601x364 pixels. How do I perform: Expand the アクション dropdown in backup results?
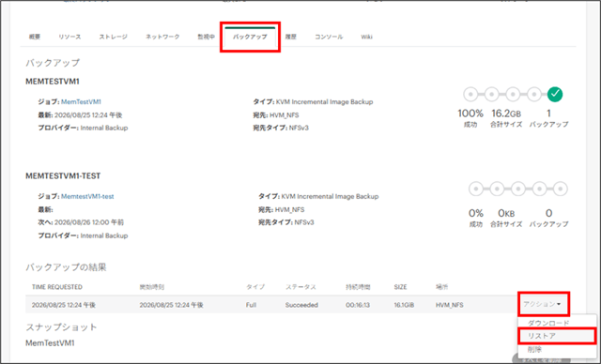(543, 304)
